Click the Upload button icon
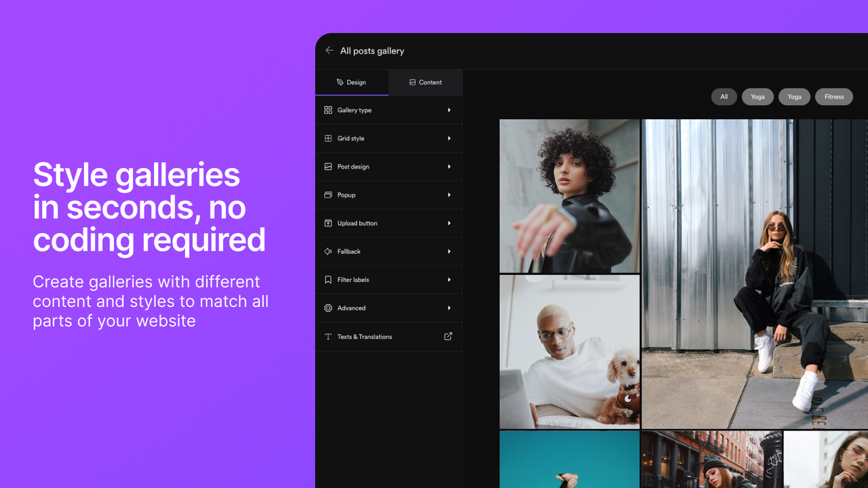This screenshot has width=868, height=488. pyautogui.click(x=329, y=223)
